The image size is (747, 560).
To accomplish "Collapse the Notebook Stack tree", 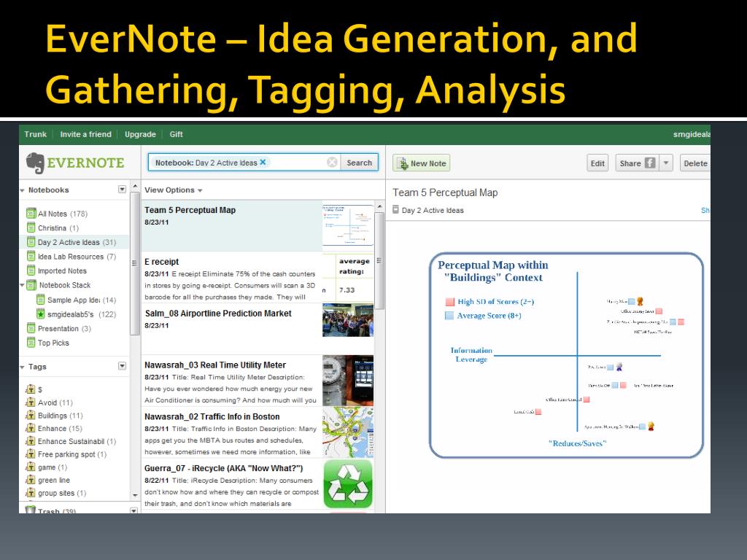I will tap(22, 285).
